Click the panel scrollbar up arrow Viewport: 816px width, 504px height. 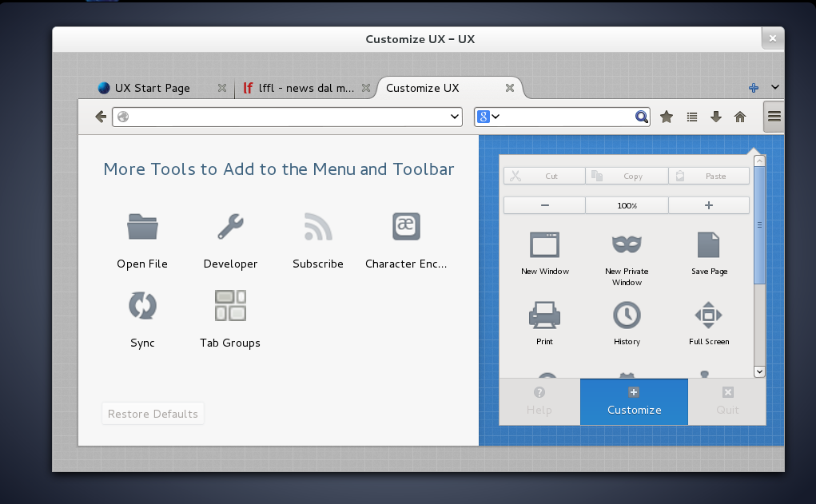pos(759,161)
